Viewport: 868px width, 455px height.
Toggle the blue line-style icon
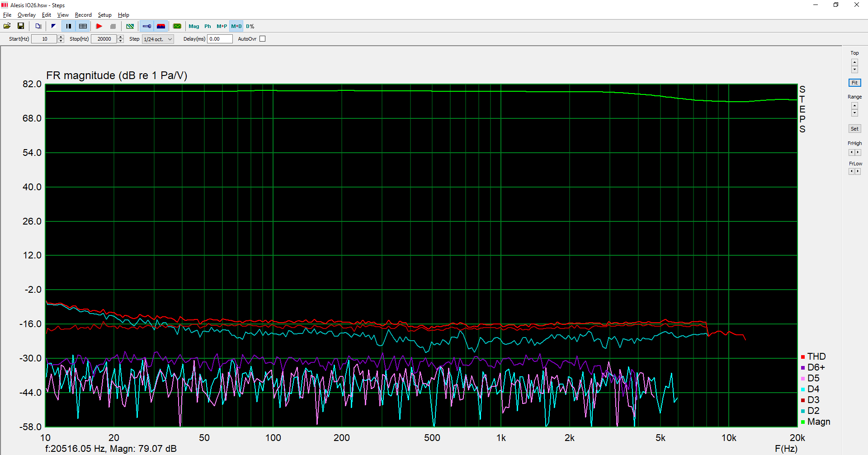click(147, 26)
